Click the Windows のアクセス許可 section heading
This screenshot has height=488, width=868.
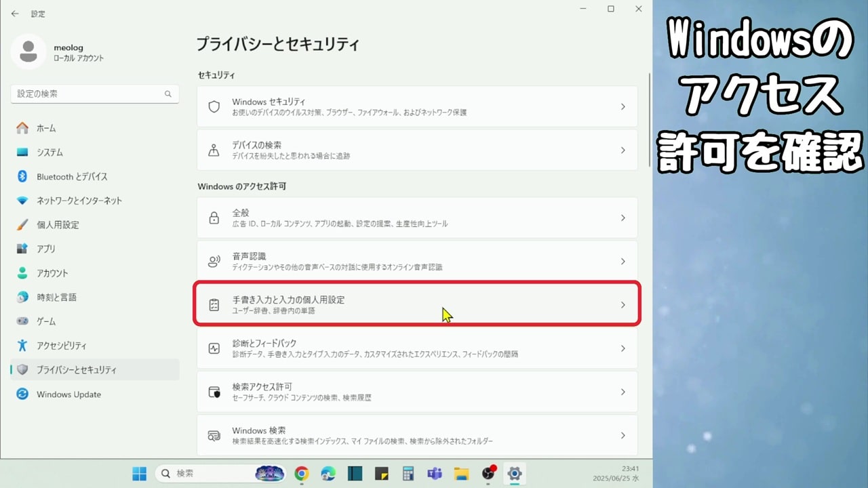[242, 186]
